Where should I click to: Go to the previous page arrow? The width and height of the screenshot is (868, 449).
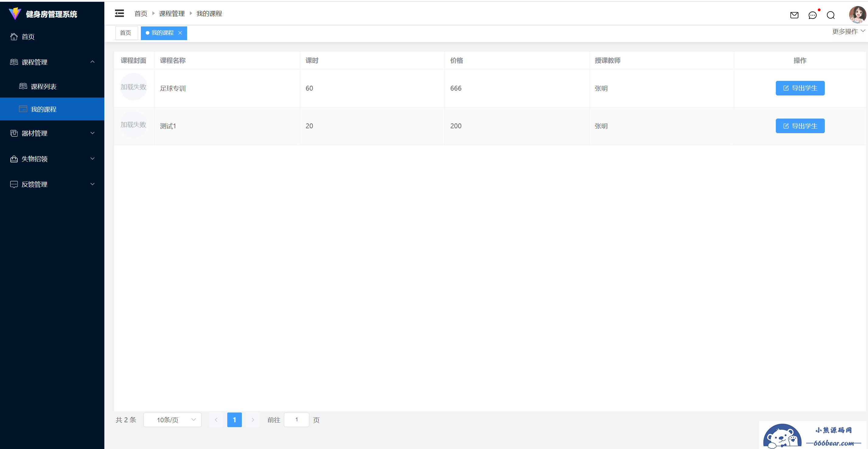[x=216, y=420]
